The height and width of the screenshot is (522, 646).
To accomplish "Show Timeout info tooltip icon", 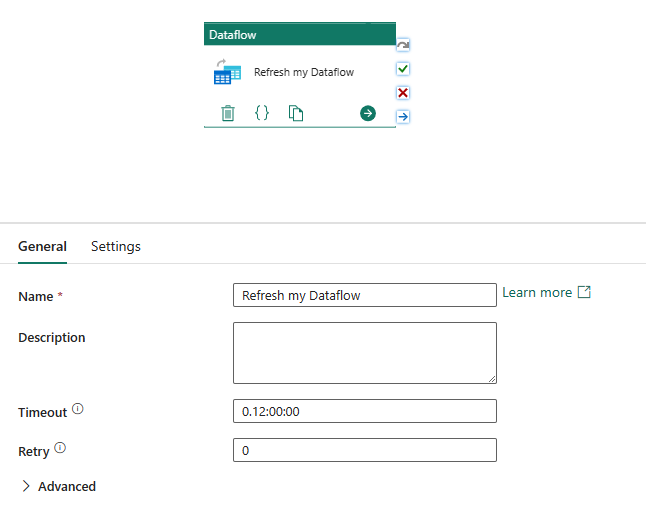I will (77, 409).
